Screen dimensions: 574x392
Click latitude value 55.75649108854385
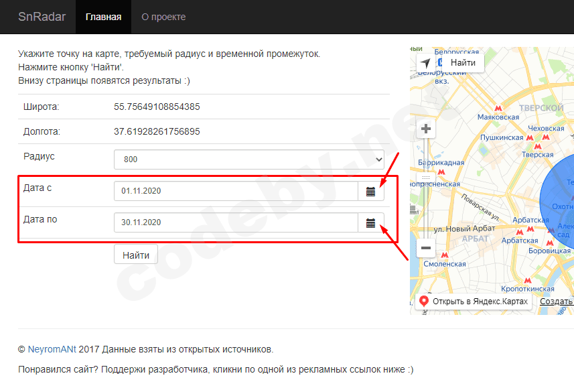pos(157,107)
